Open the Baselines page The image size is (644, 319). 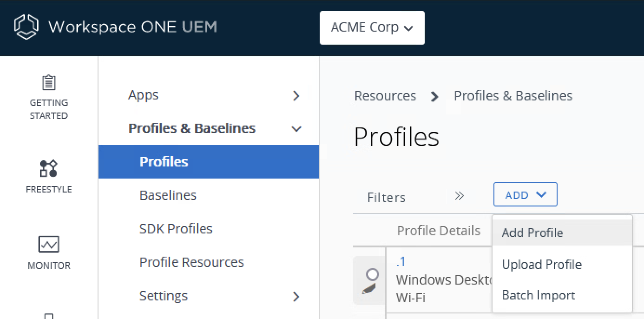(x=168, y=195)
